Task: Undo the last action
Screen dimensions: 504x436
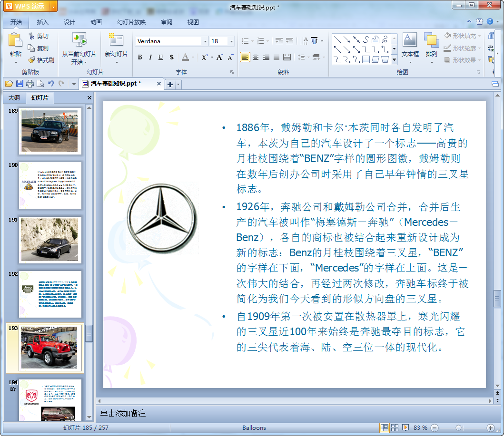Action: pos(51,84)
